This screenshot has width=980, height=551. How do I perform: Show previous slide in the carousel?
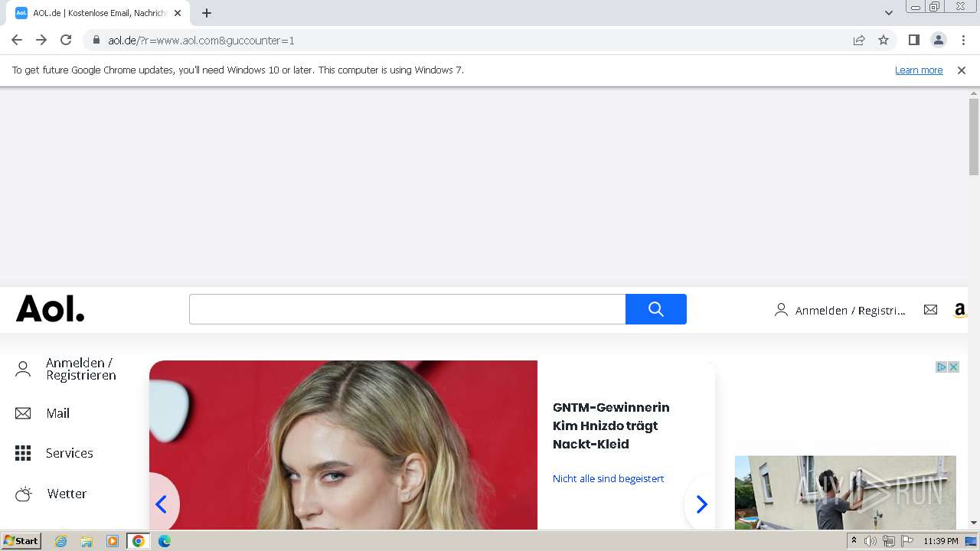(161, 504)
